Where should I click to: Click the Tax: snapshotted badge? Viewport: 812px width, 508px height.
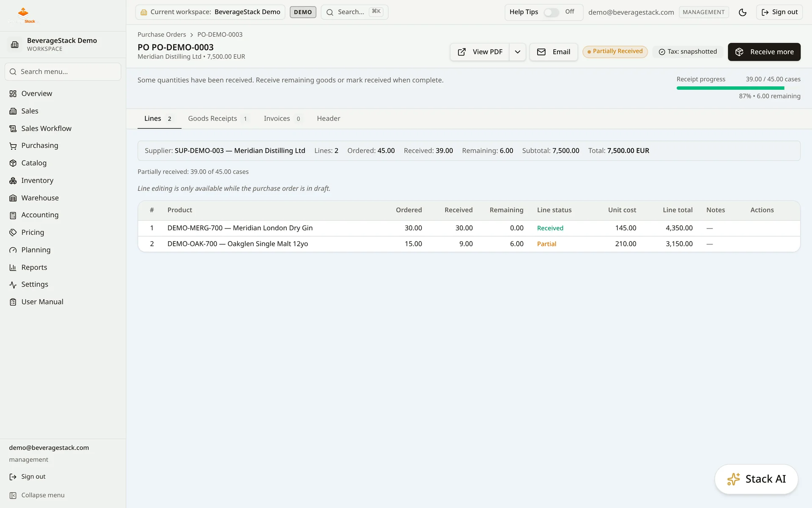pos(688,52)
